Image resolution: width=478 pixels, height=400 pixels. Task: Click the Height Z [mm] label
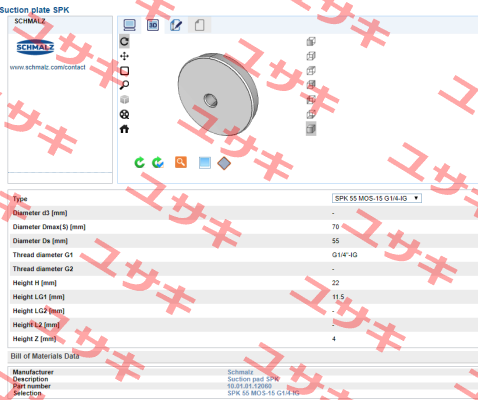[34, 339]
